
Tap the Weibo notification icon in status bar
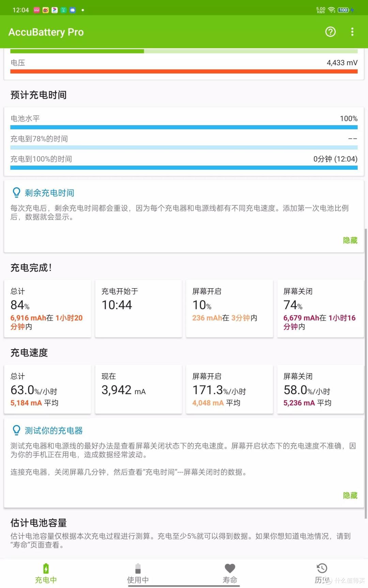[x=45, y=10]
